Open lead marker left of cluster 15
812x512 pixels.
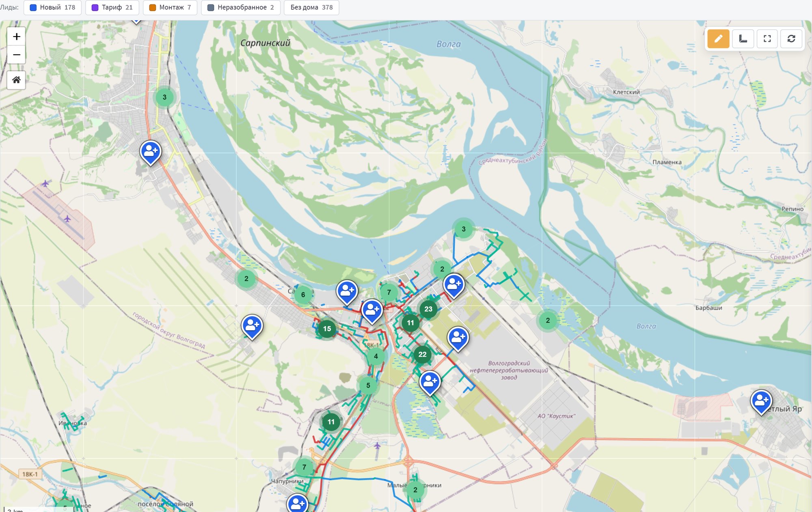(x=252, y=327)
